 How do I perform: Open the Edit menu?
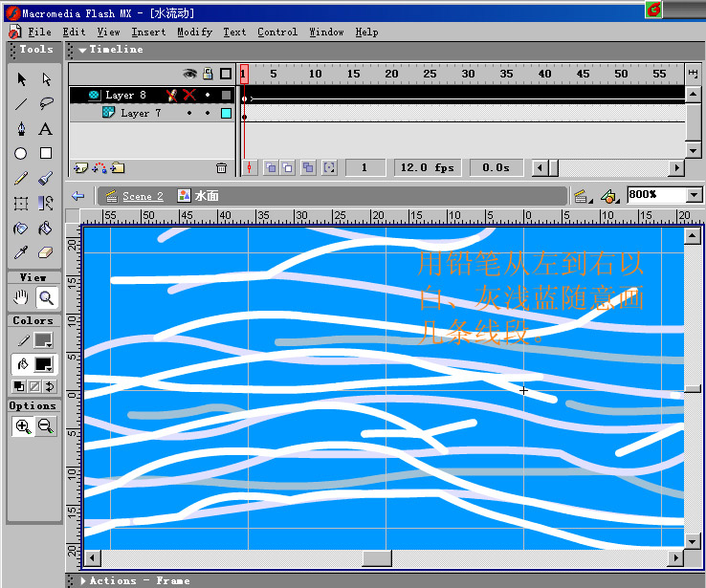(74, 33)
